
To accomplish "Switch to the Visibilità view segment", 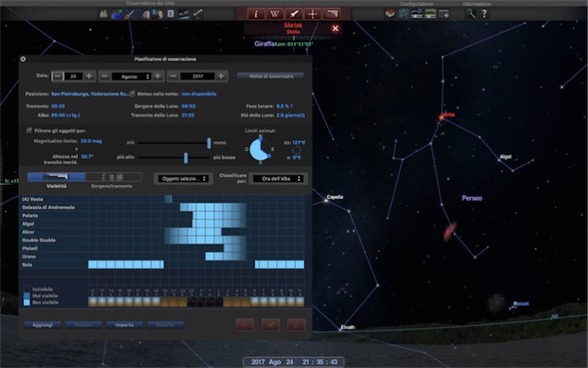I will 56,177.
